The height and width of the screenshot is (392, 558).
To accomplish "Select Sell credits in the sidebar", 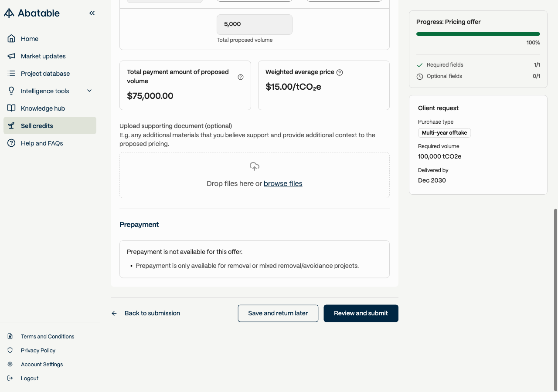I will 37,126.
